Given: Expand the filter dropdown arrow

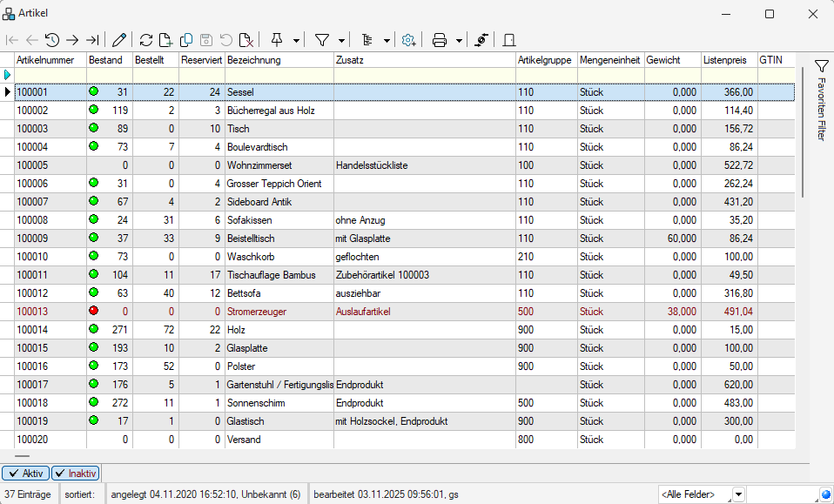Looking at the screenshot, I should click(x=341, y=40).
